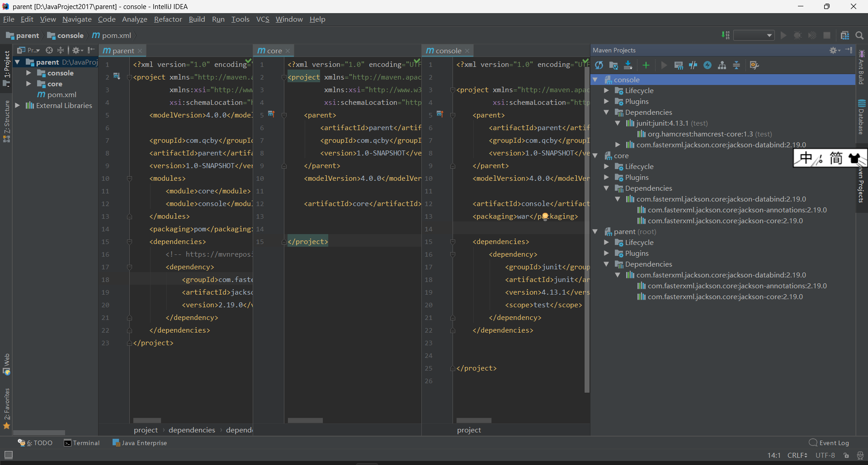Open Project panel settings gear
Image resolution: width=868 pixels, height=465 pixels.
coord(78,50)
